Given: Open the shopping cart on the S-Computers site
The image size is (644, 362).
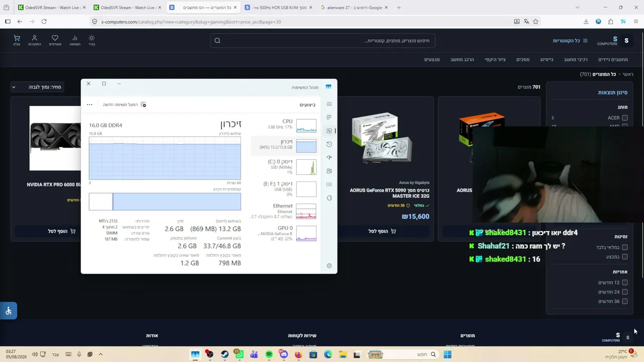Looking at the screenshot, I should coord(17,40).
